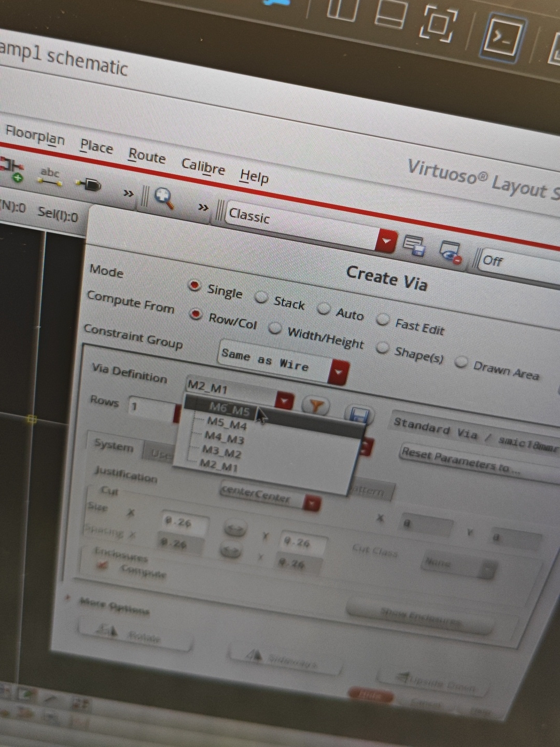Open the Calibre menu
The height and width of the screenshot is (747, 560).
[203, 167]
